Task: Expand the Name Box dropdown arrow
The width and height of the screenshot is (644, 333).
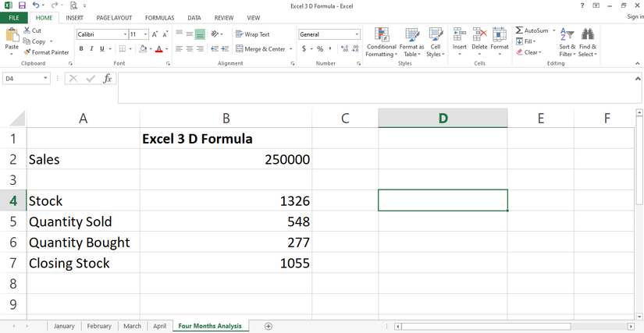Action: (x=47, y=79)
